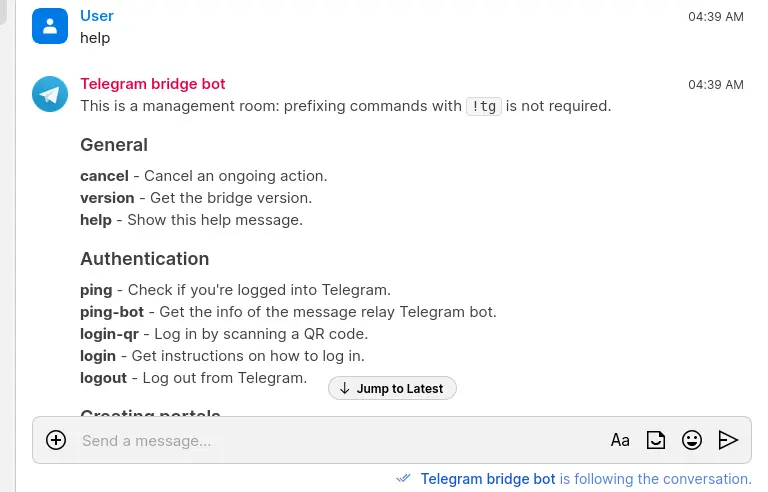Click the double-check read receipt icon

403,479
